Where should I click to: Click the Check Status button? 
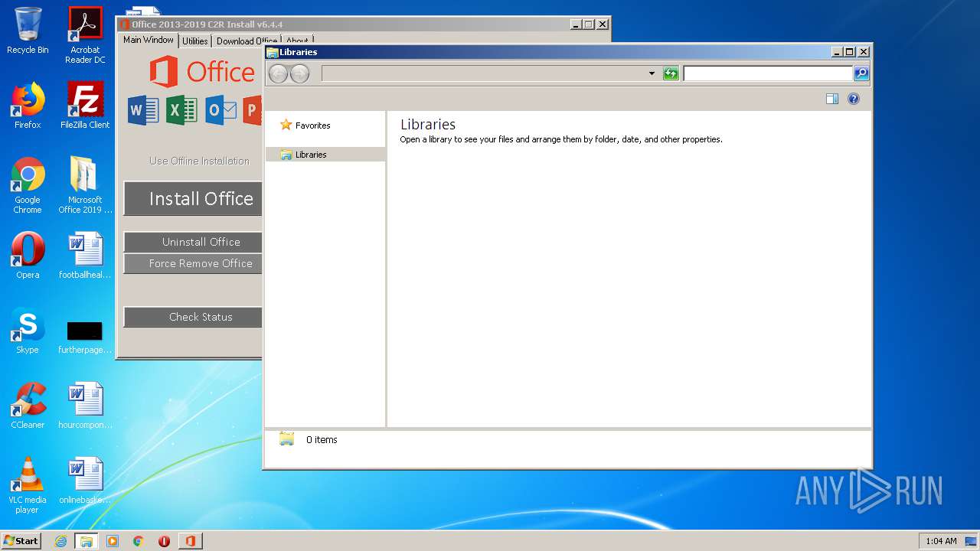point(193,317)
